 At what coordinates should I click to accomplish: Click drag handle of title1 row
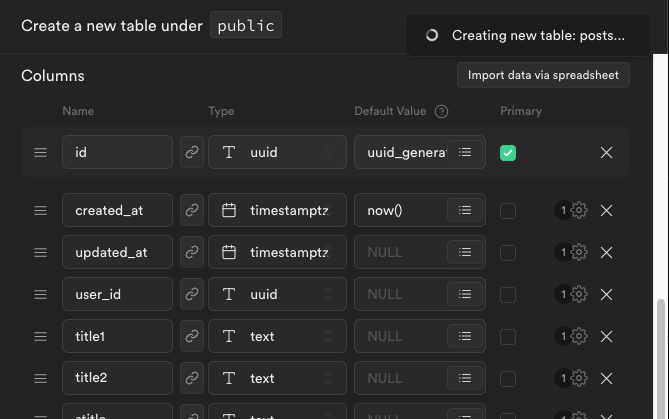[40, 337]
